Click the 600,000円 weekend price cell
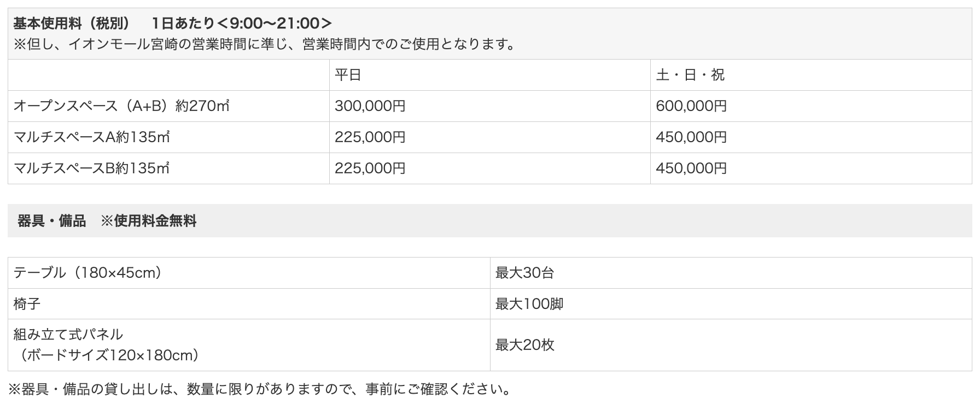Image resolution: width=980 pixels, height=409 pixels. point(691,106)
